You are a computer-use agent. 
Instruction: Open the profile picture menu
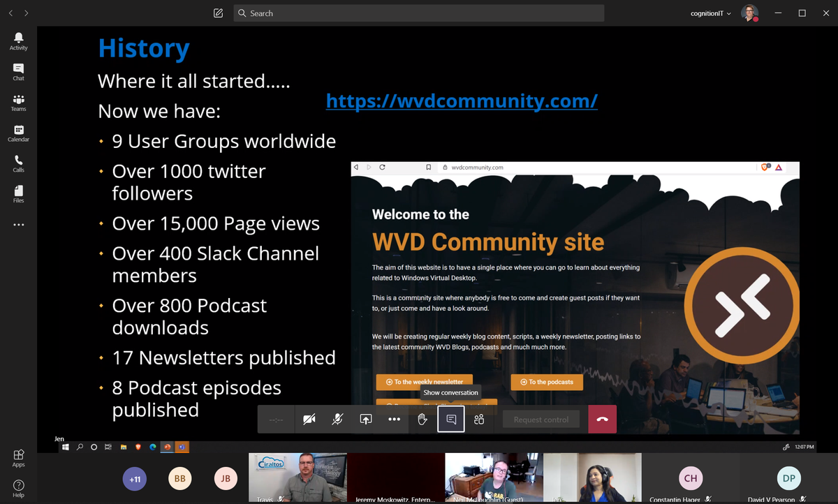pos(749,13)
